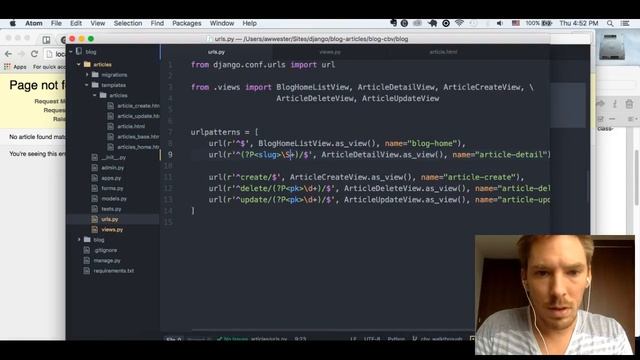Click the Atom editor minimap
The height and width of the screenshot is (360, 640).
pyautogui.click(x=568, y=105)
